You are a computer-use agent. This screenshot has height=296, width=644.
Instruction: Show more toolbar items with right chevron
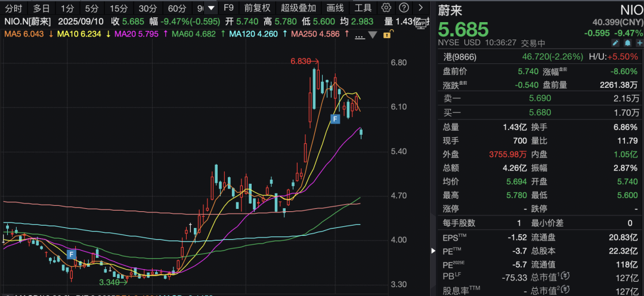420,7
